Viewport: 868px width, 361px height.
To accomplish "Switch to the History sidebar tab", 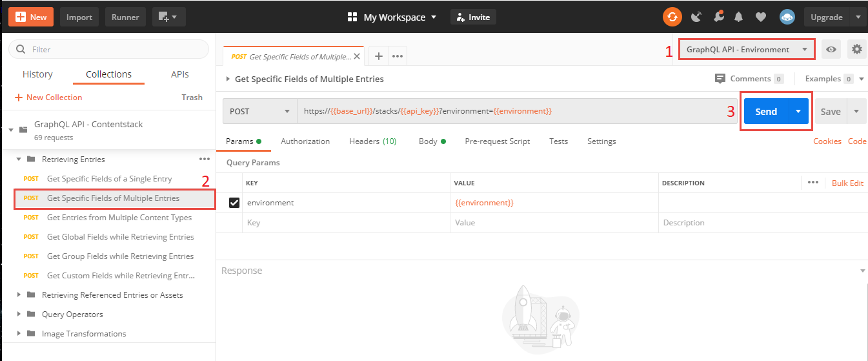I will point(37,74).
